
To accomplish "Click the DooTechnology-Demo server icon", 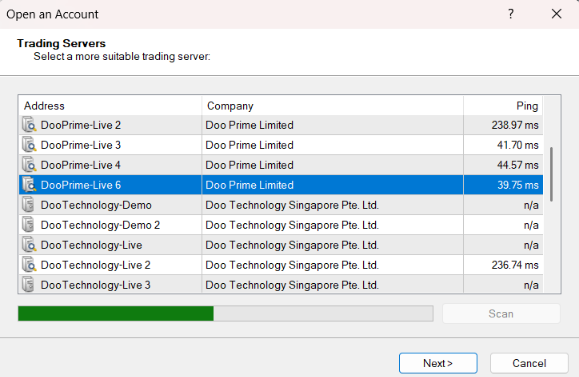I will (x=28, y=205).
